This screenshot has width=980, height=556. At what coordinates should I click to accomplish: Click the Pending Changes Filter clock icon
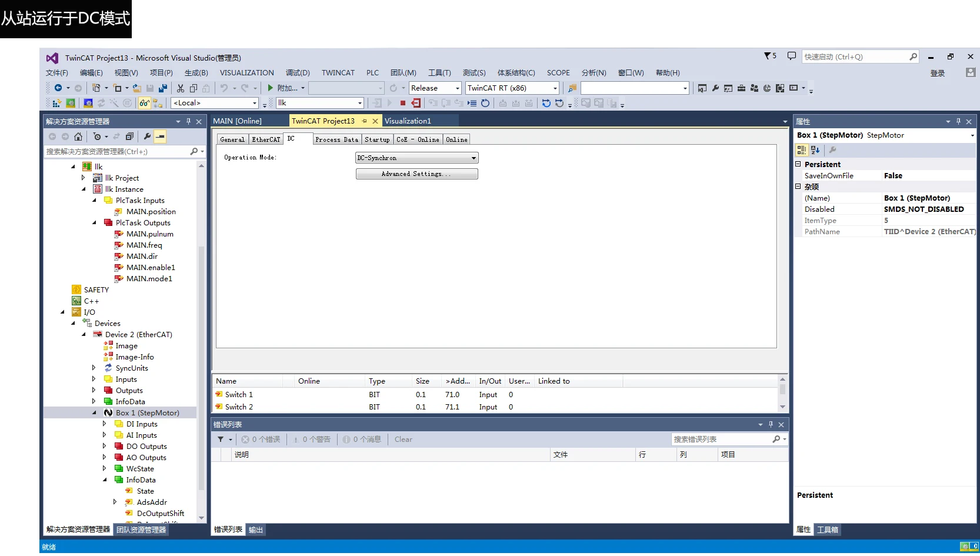tap(97, 136)
